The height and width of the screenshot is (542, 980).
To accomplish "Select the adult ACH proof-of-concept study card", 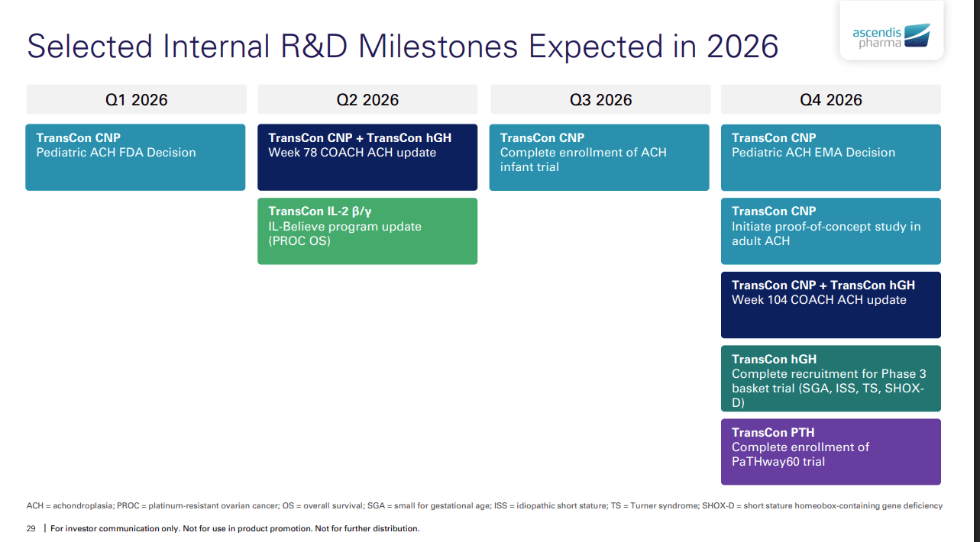I will [831, 231].
